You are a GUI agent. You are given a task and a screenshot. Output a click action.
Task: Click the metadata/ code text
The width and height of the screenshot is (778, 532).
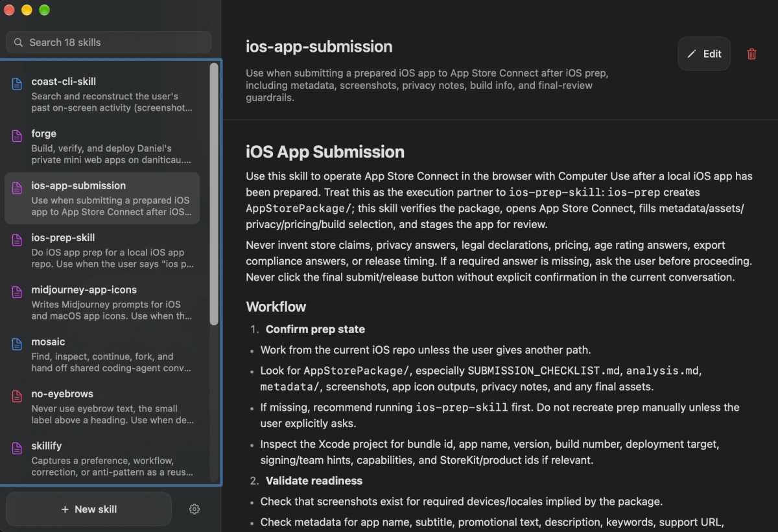tap(290, 387)
